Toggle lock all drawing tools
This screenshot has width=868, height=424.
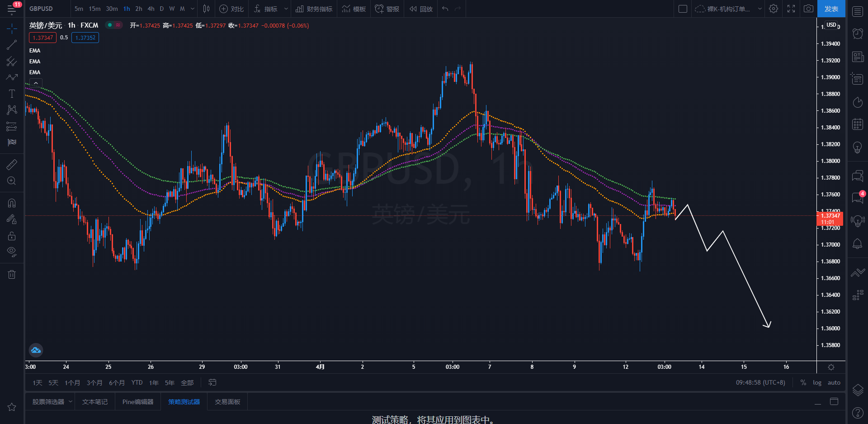pyautogui.click(x=12, y=236)
